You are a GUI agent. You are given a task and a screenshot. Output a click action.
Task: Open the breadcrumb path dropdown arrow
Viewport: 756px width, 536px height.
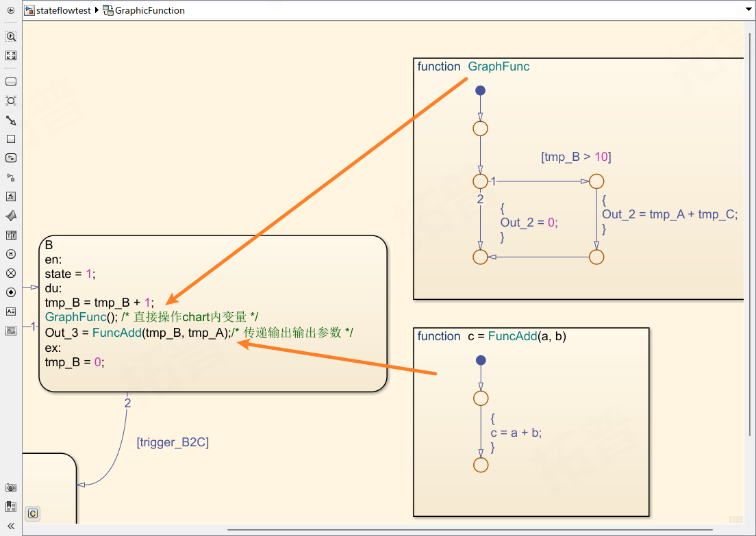point(748,10)
